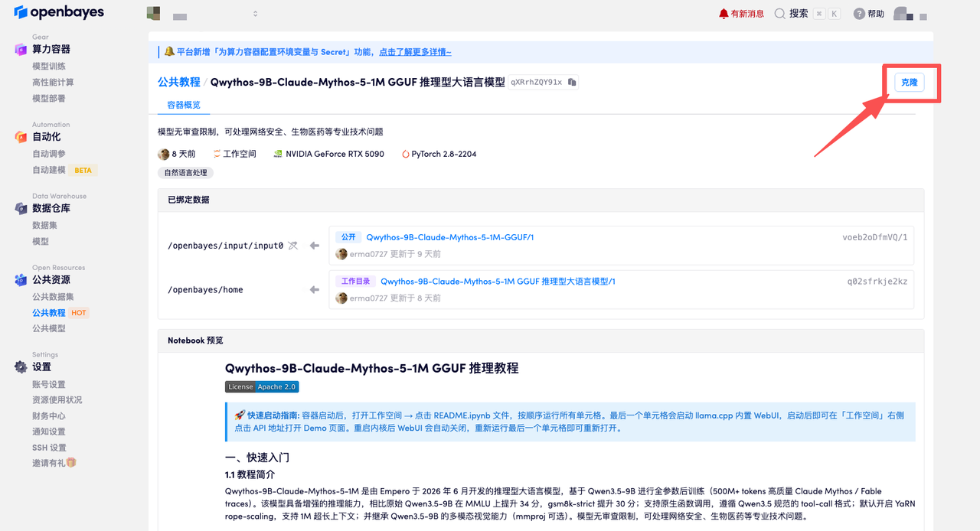Open 自动建模 BETA in sidebar
This screenshot has width=980, height=531.
pos(65,170)
